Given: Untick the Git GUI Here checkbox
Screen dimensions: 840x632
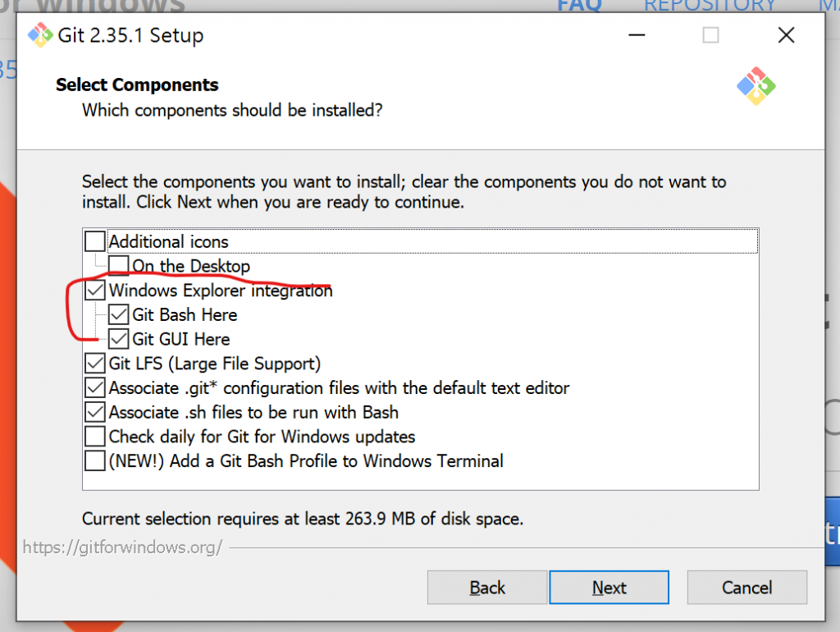Looking at the screenshot, I should point(120,339).
